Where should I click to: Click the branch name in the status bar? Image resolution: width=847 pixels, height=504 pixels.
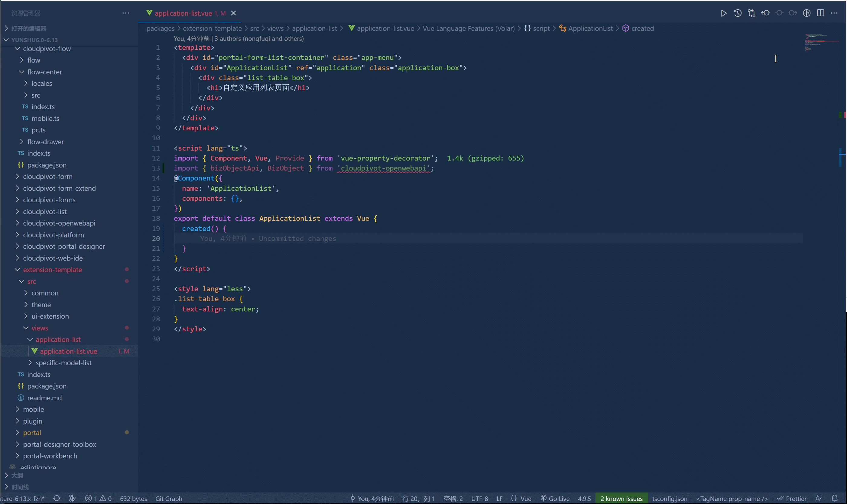[22, 498]
